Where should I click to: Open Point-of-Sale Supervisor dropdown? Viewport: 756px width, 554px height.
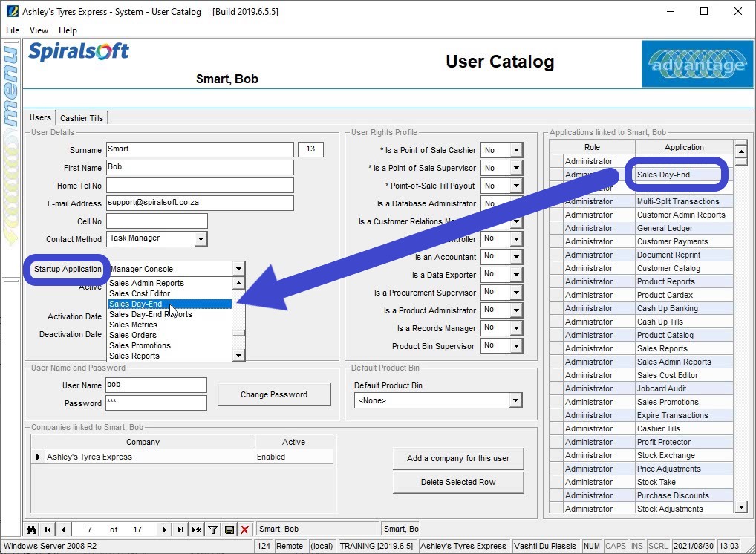coord(516,168)
